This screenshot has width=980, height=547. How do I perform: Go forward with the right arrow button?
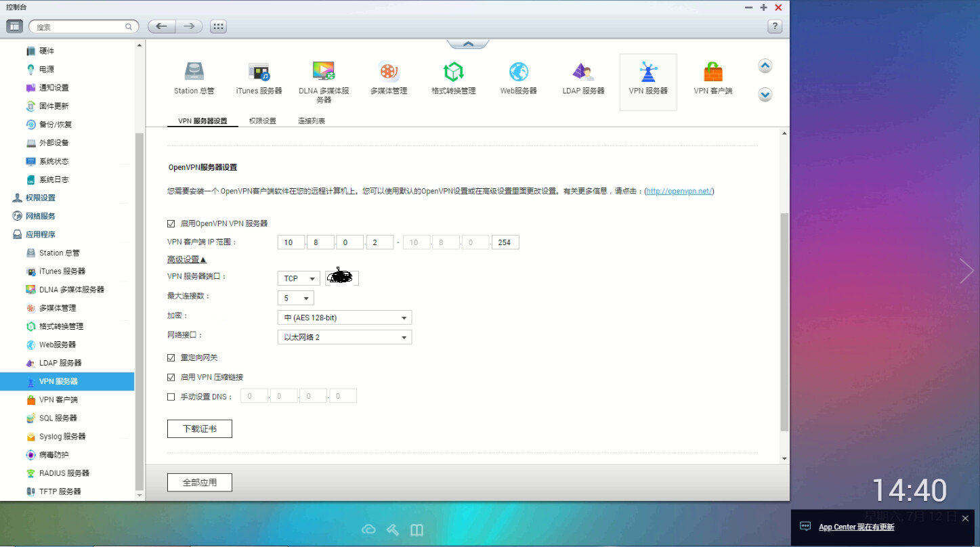pos(189,26)
